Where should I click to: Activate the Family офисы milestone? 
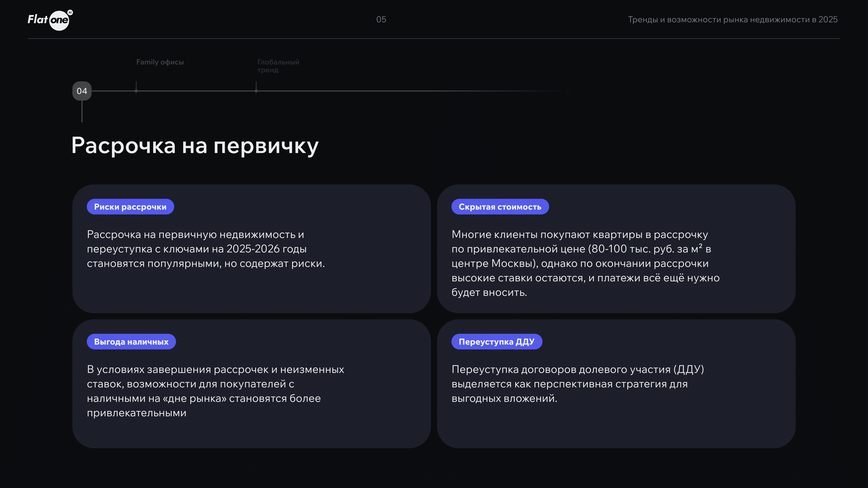pyautogui.click(x=160, y=62)
